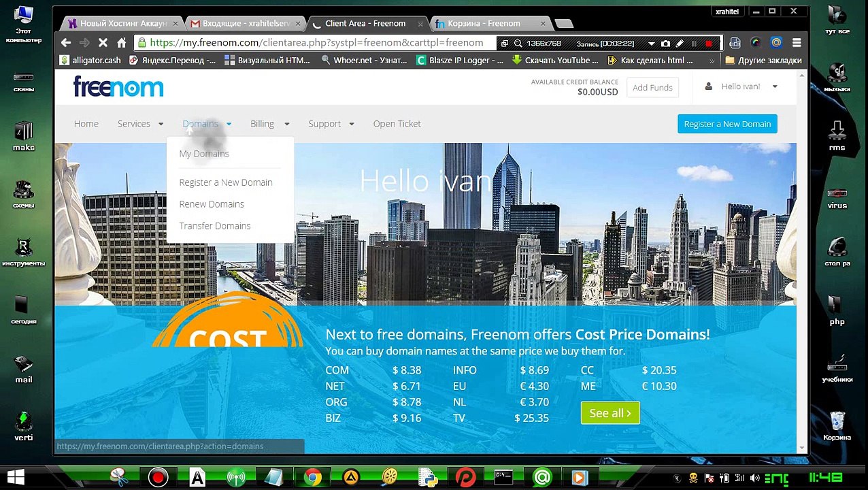868x490 pixels.
Task: Click the address bar URL field
Action: [x=316, y=43]
